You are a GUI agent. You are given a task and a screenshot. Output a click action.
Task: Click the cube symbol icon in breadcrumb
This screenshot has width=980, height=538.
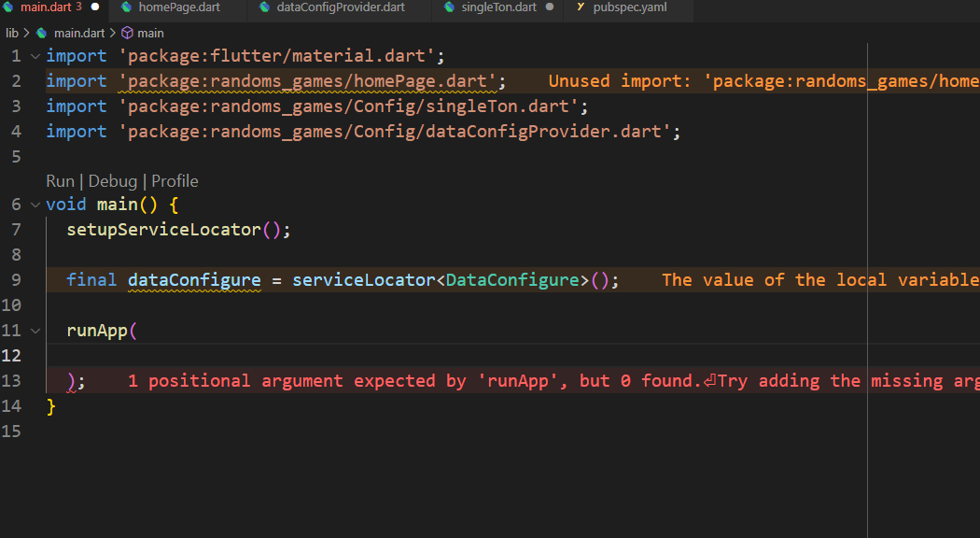127,33
